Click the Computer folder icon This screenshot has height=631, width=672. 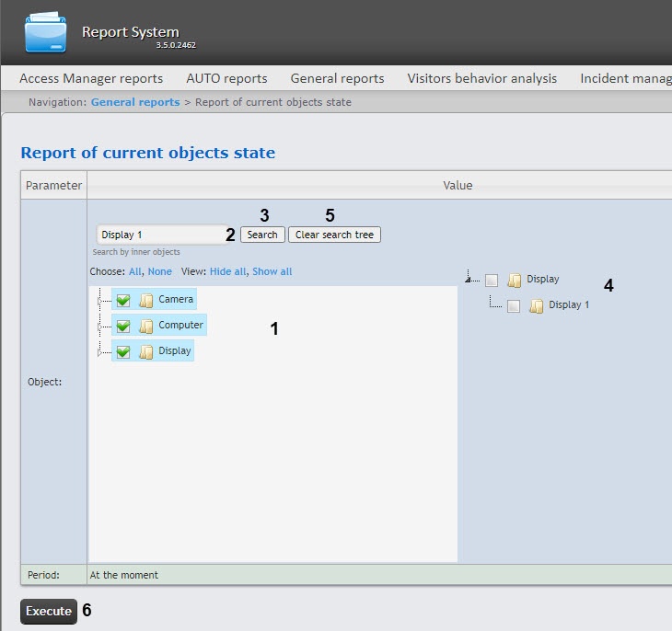click(145, 326)
